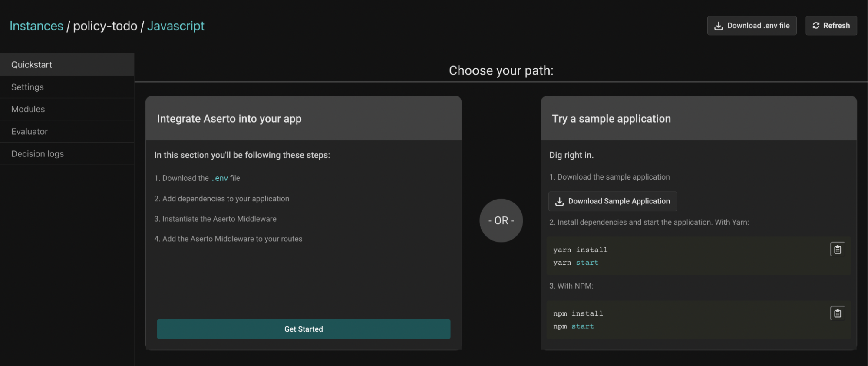Screen dimensions: 868x366
Task: Click the 'yarn install' code line
Action: tap(580, 250)
